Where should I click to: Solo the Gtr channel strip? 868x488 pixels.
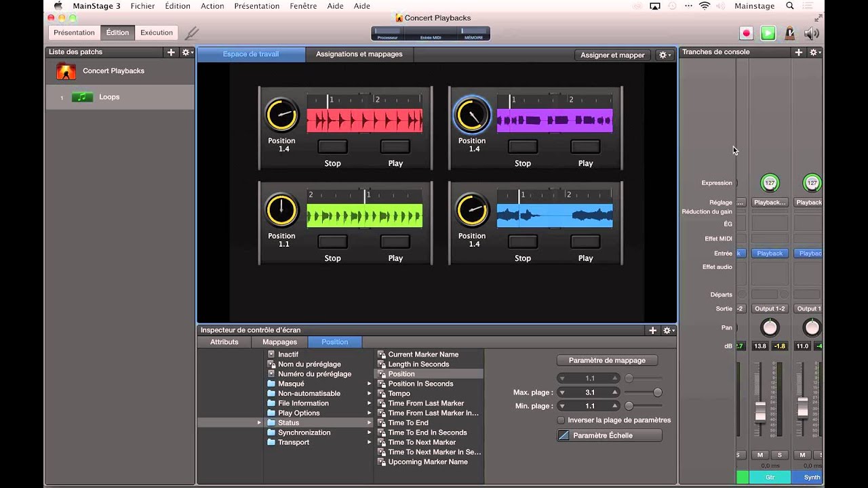(780, 455)
